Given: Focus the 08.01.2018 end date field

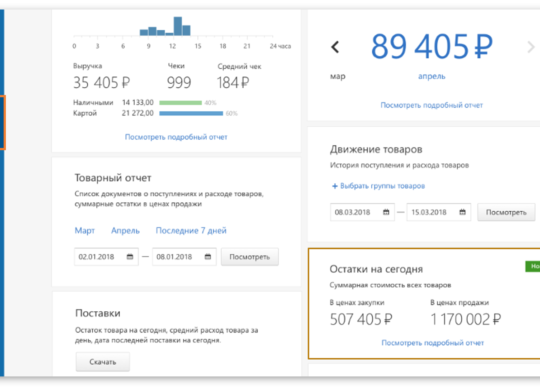Looking at the screenshot, I should pyautogui.click(x=184, y=257).
